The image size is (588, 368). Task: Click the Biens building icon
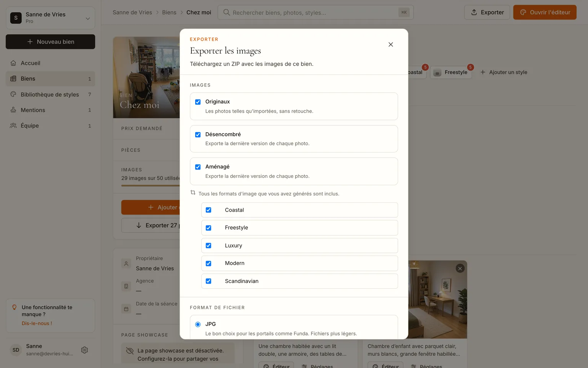tap(13, 79)
